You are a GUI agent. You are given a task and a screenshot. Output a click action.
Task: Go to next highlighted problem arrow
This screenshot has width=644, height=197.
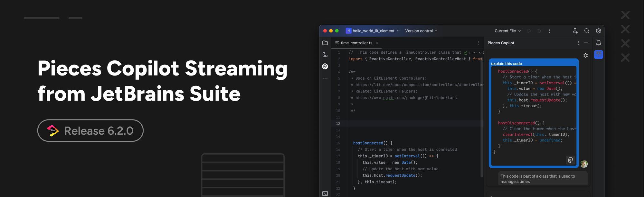pyautogui.click(x=480, y=53)
